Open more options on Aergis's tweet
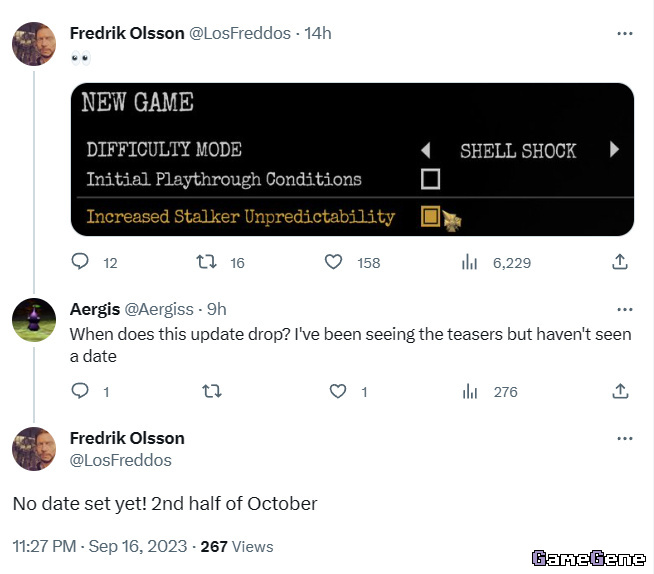The image size is (654, 574). pyautogui.click(x=625, y=310)
